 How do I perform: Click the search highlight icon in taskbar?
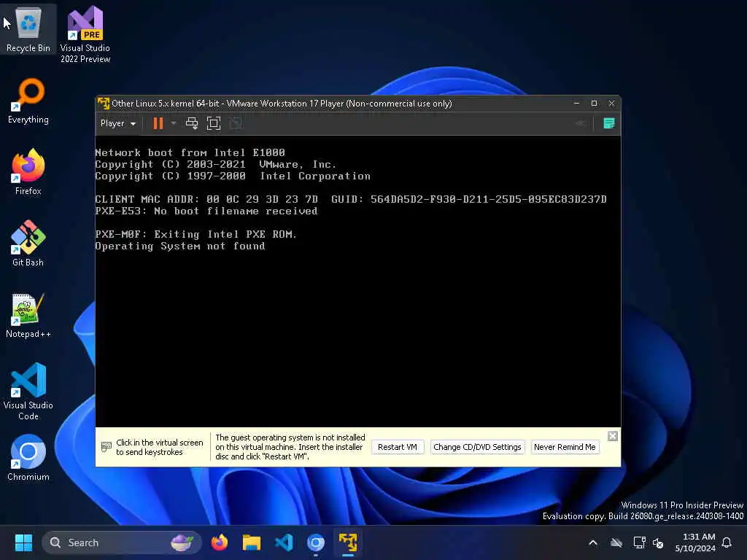[182, 542]
